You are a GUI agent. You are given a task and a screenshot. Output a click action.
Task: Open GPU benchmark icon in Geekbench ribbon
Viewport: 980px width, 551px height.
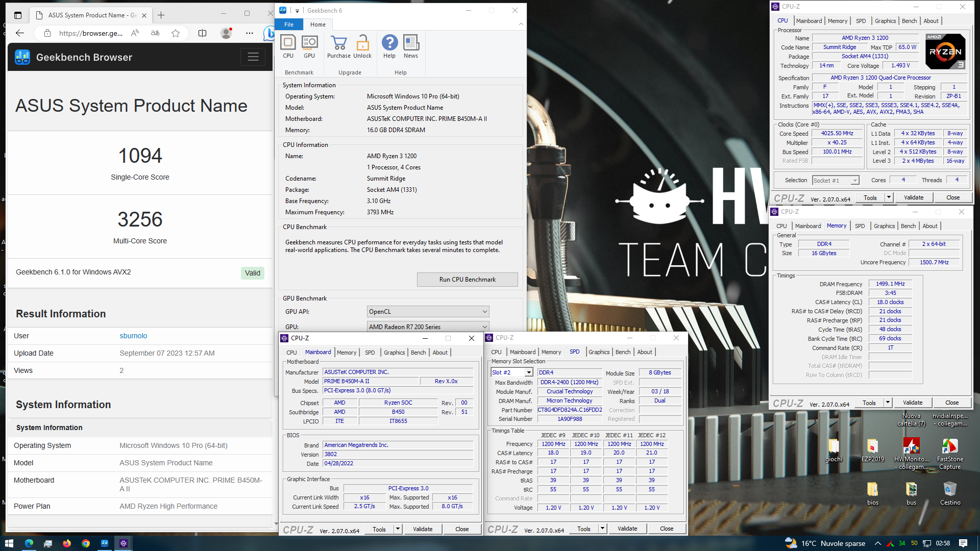309,46
